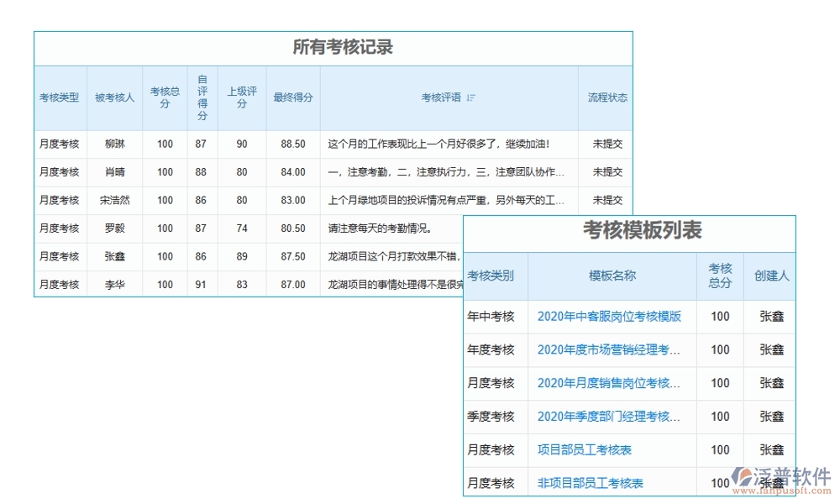
Task: Click the 未提交 status of 李华's record
Action: tap(607, 284)
